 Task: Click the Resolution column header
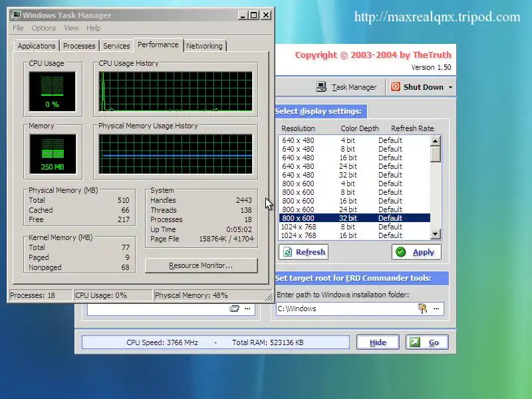point(298,128)
